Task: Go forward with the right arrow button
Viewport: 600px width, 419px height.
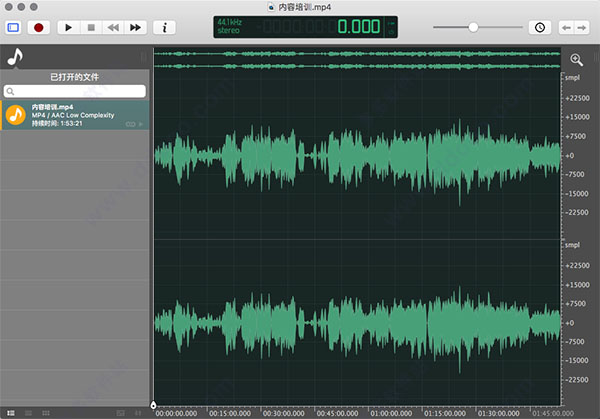Action: tap(582, 28)
